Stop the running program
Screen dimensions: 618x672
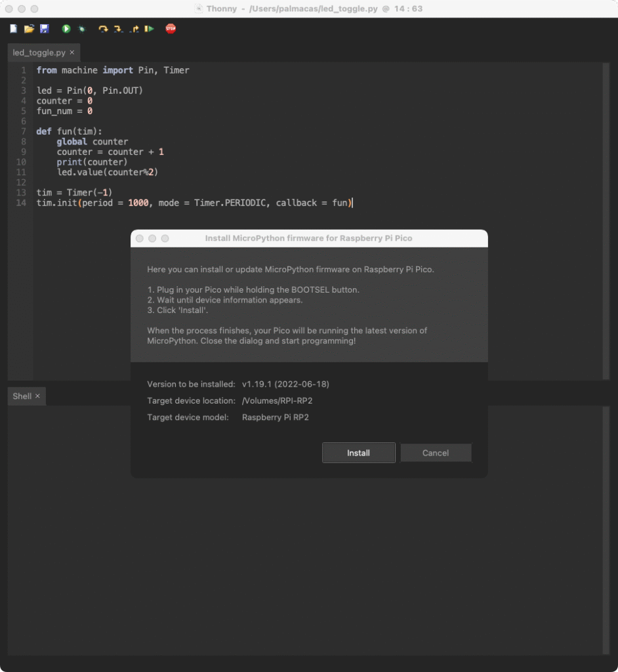(x=170, y=28)
